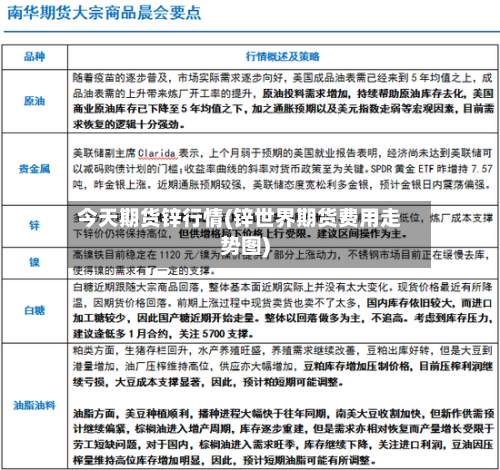The image size is (500, 470).
Task: Click the 品种 column header
Action: click(34, 56)
